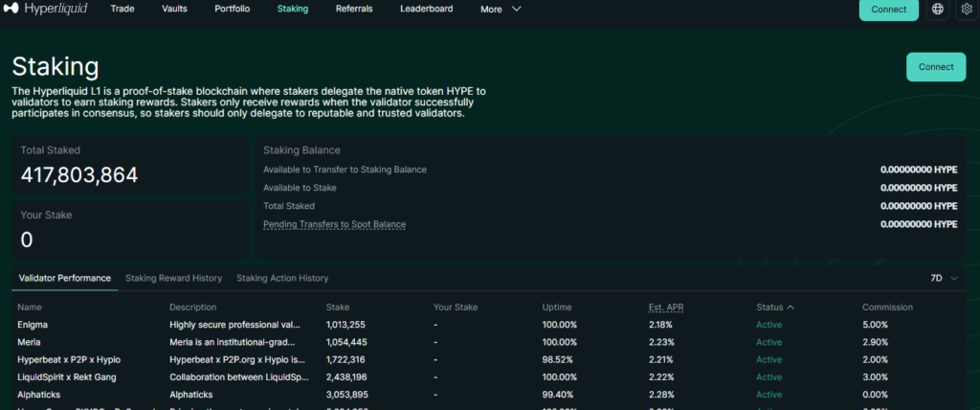Sort the table by the Est. APR header

tap(666, 307)
